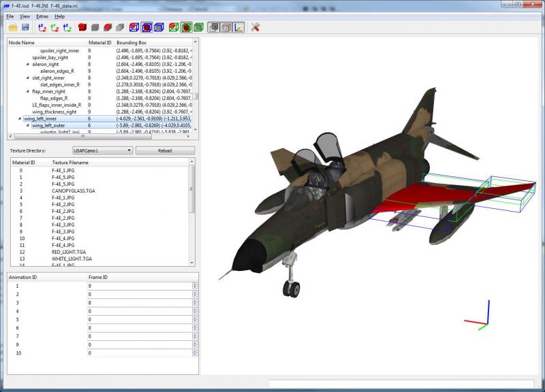Click the Texture Filename column header

point(120,163)
